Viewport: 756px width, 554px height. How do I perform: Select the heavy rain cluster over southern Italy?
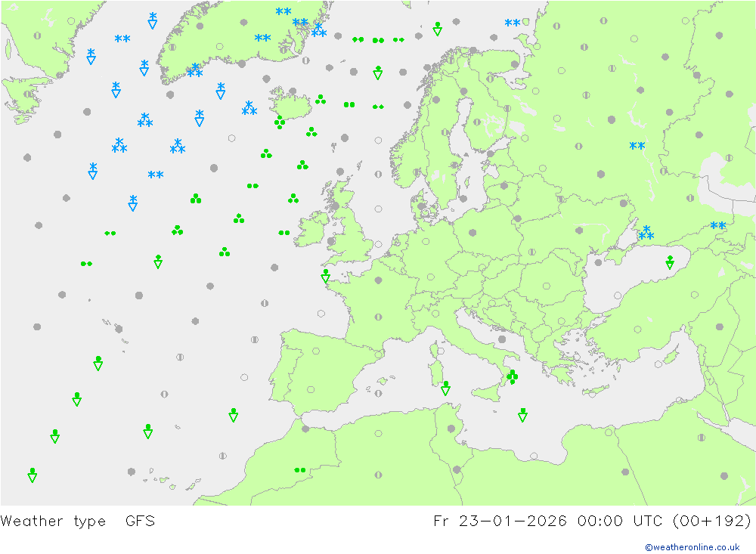[512, 376]
